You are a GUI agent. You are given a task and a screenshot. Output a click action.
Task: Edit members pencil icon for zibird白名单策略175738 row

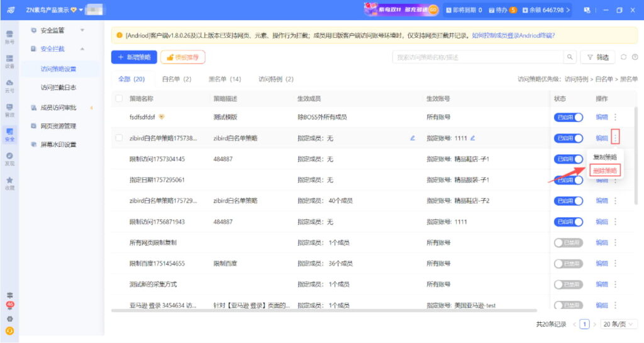pyautogui.click(x=413, y=138)
